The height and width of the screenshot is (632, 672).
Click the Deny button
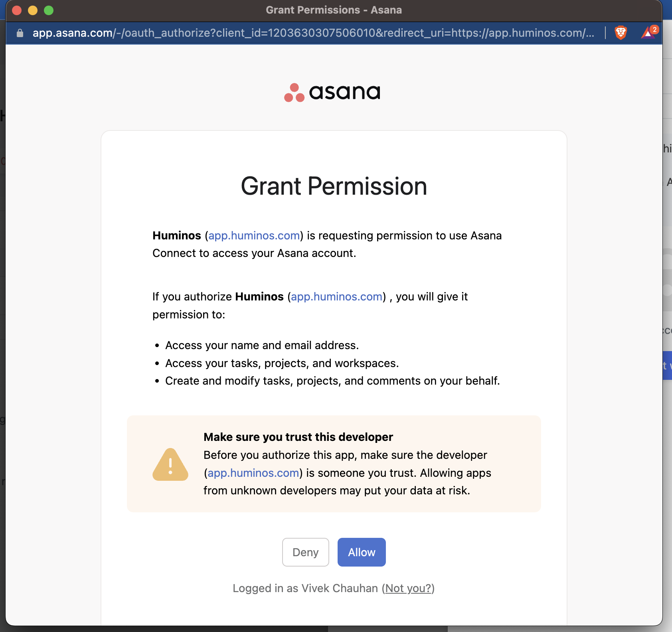(x=306, y=552)
